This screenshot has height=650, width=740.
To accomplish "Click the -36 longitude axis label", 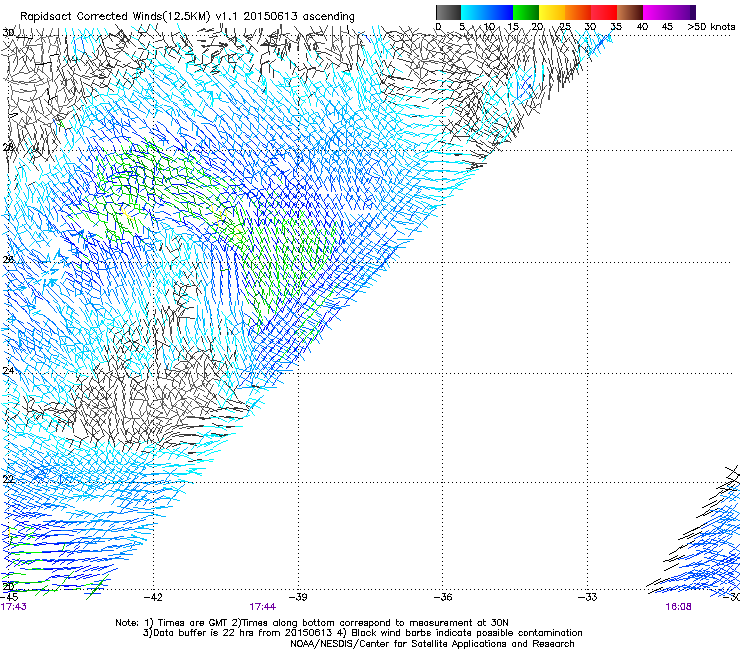I will coord(443,597).
